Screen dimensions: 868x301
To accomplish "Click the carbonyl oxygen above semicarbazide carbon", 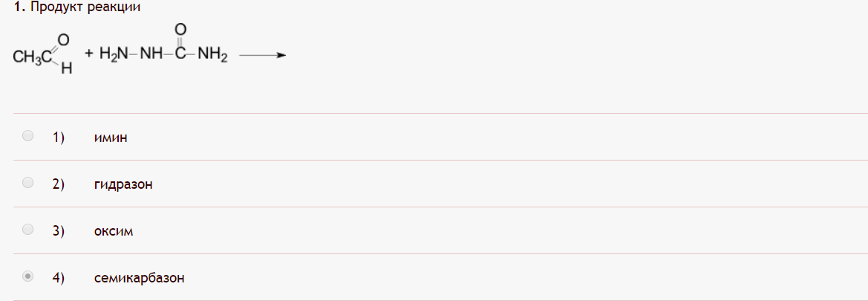I will (180, 29).
